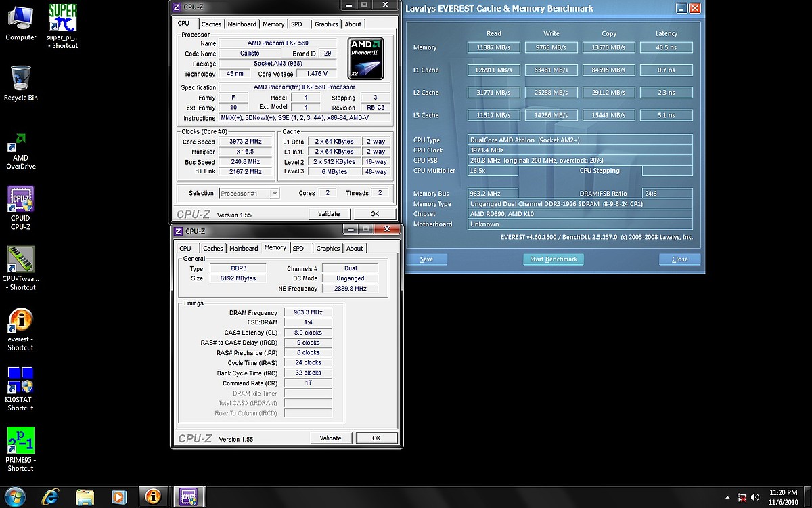
Task: Select Mainboard tab in CPU-Z memory-timings window
Action: (244, 248)
